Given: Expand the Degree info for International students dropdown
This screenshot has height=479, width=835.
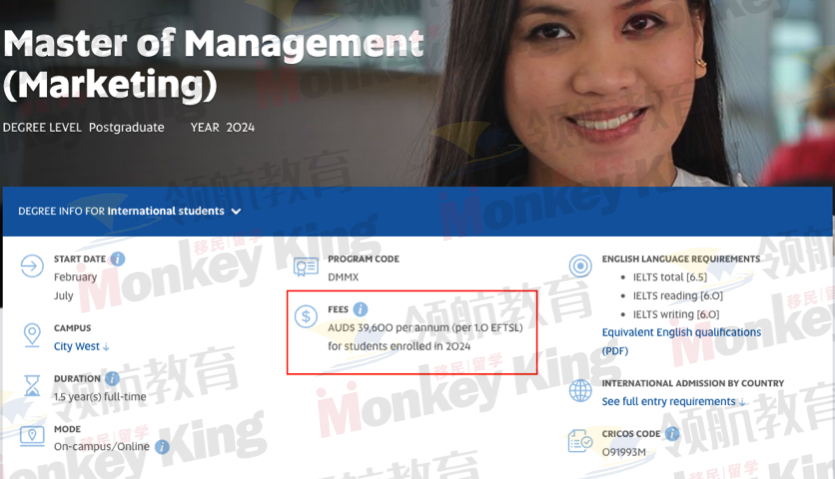Looking at the screenshot, I should (130, 211).
